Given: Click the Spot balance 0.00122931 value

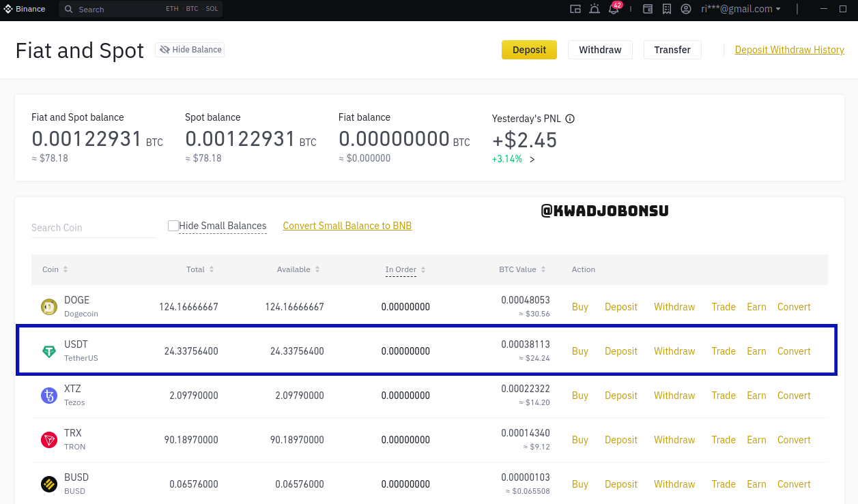Looking at the screenshot, I should click(240, 139).
